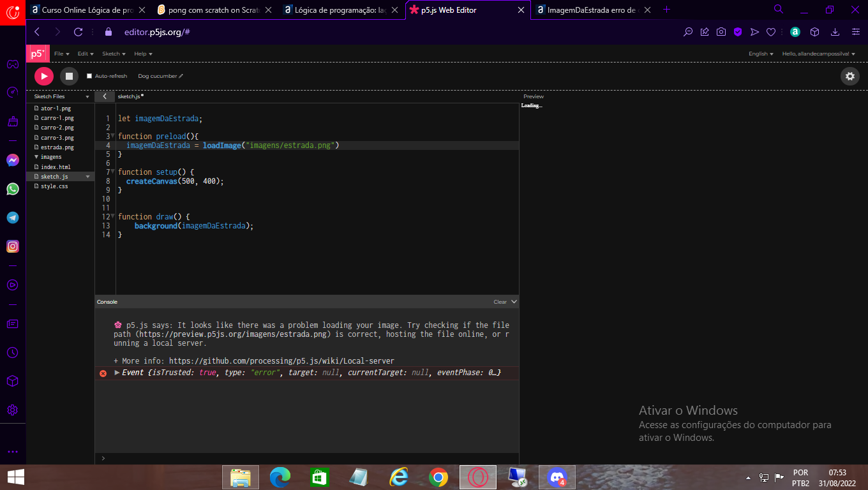Collapse the imagens folder
The height and width of the screenshot is (490, 868).
point(36,157)
